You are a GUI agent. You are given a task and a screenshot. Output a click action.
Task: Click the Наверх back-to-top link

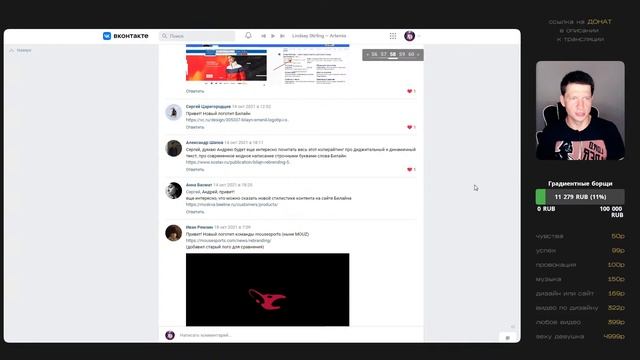[x=21, y=50]
